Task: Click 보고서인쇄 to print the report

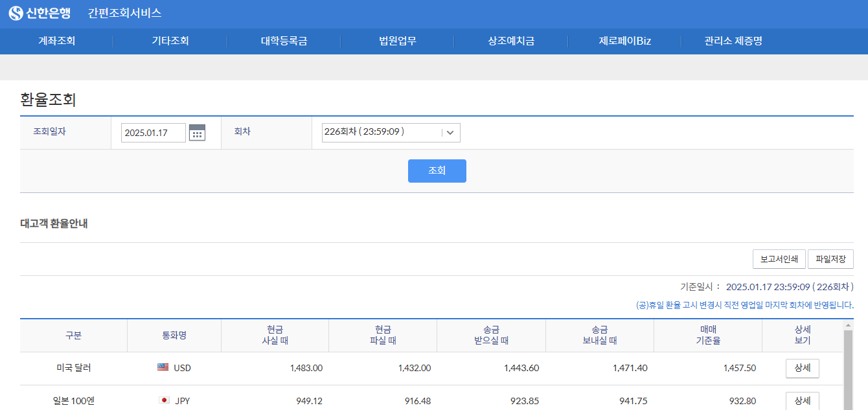Action: click(x=779, y=258)
